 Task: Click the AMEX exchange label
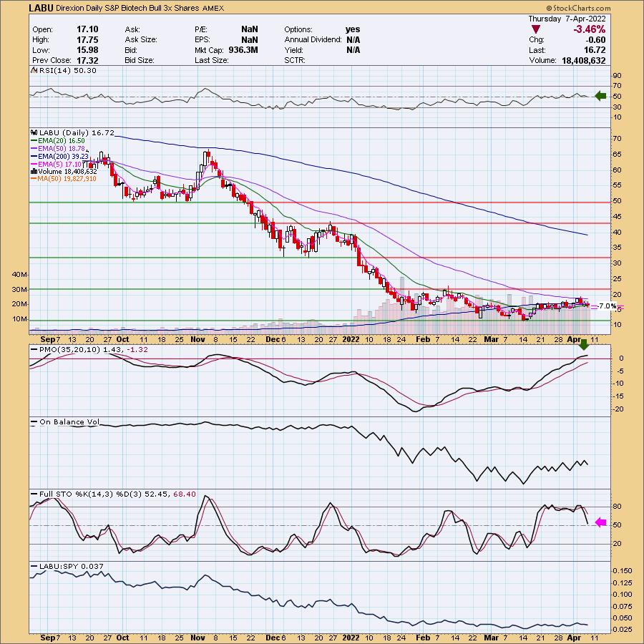213,8
